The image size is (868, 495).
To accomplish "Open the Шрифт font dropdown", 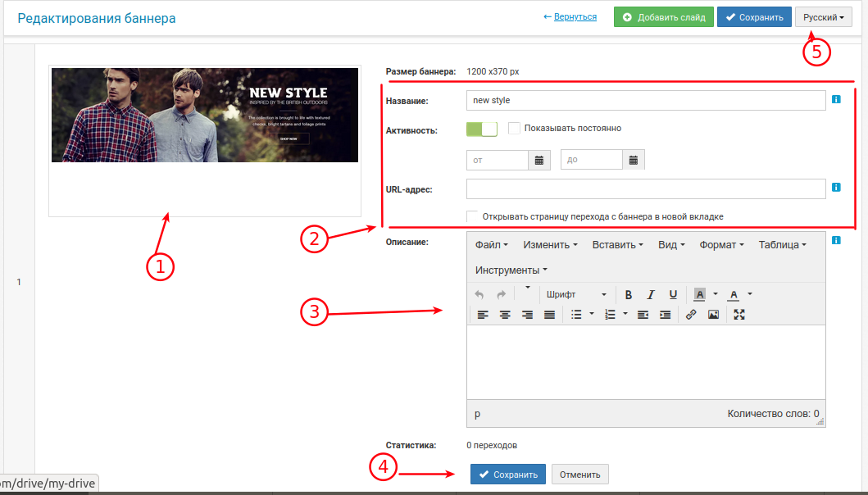I will tap(575, 294).
